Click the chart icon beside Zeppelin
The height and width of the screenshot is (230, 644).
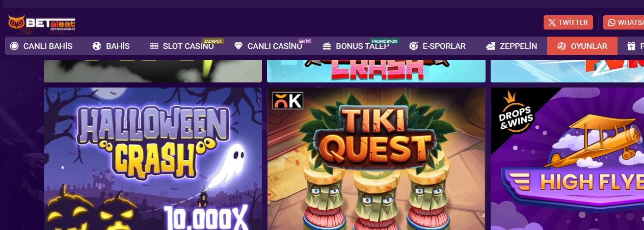click(x=491, y=46)
